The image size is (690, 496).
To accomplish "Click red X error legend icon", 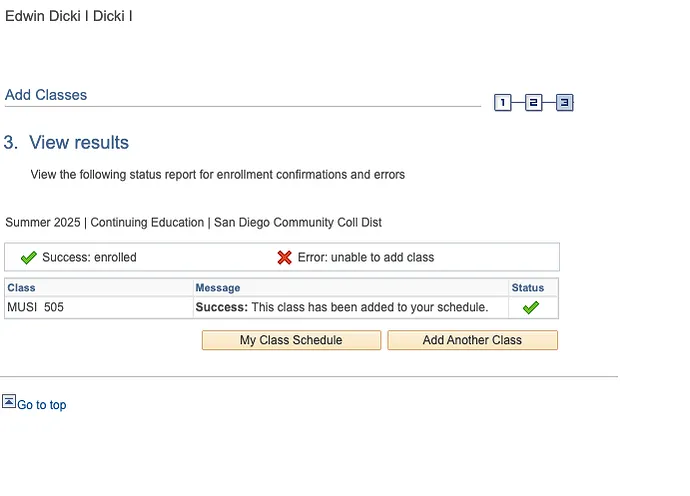I will tap(285, 257).
